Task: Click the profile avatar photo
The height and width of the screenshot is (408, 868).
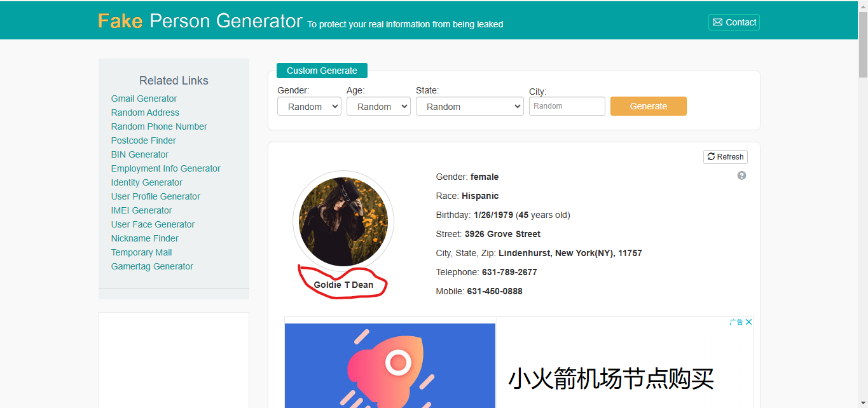Action: tap(343, 222)
